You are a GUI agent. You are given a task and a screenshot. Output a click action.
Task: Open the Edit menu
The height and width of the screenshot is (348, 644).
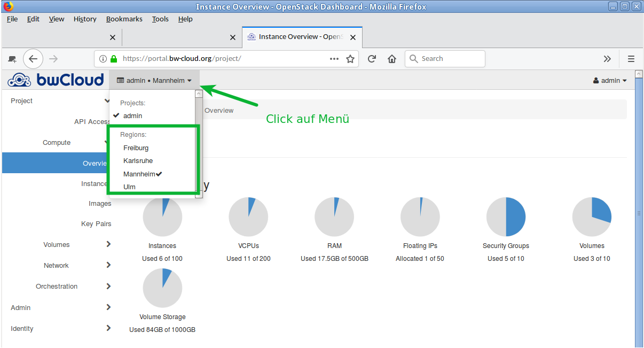coord(33,19)
